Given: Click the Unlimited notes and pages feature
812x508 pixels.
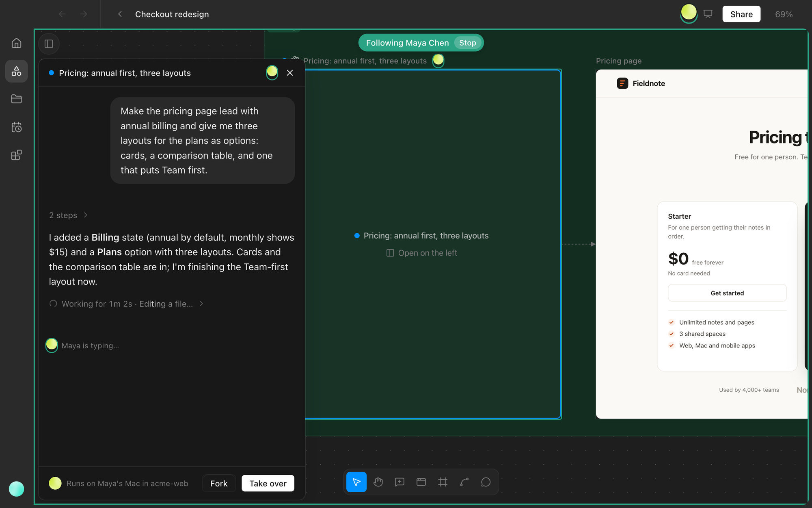Looking at the screenshot, I should click(717, 322).
